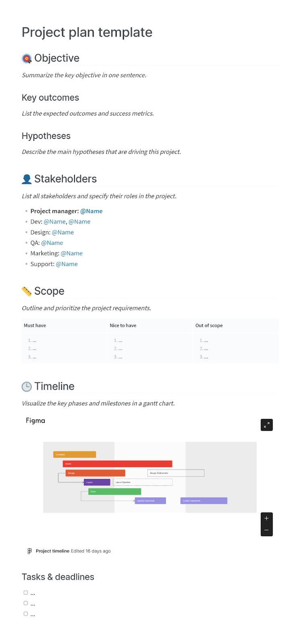This screenshot has height=644, width=300.
Task: Click the Project manager @Name mention
Action: 91,211
